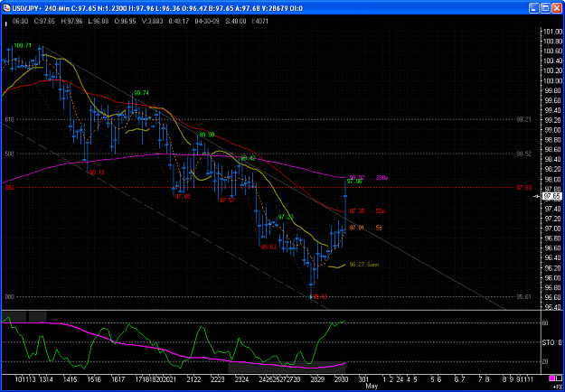Click the 101.00 price axis label
The width and height of the screenshot is (565, 392).
[552, 32]
